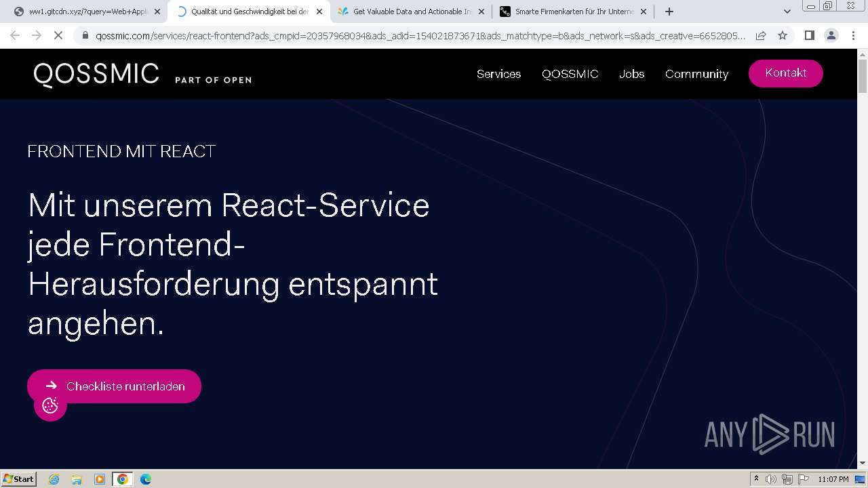Screen dimensions: 868x488
Task: Open the cookie settings icon
Action: [x=50, y=405]
